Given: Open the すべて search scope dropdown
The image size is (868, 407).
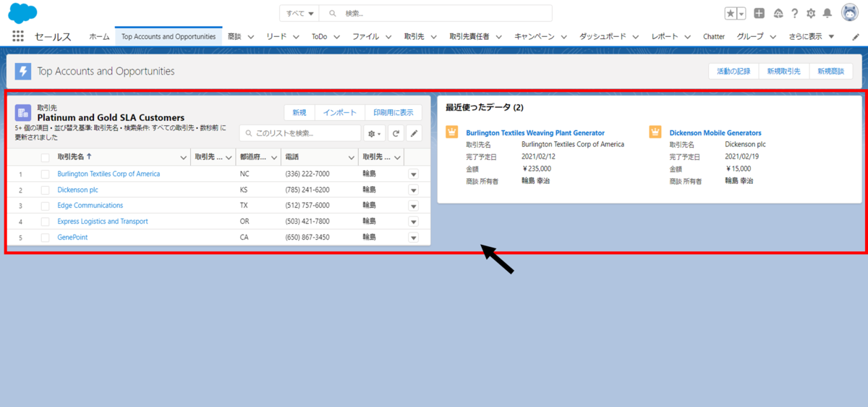Looking at the screenshot, I should click(299, 13).
